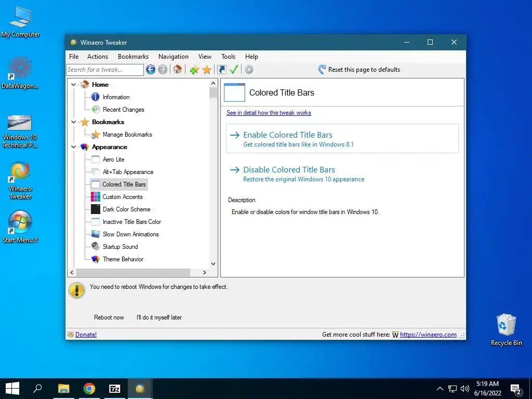The width and height of the screenshot is (532, 399).
Task: Open the Custom Accents tweak
Action: coord(123,197)
